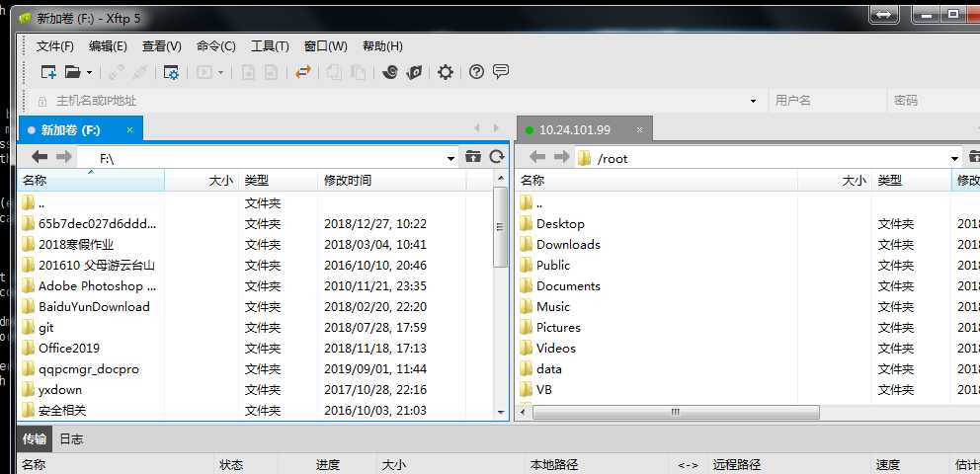
Task: Select the Office2019 folder
Action: (69, 348)
